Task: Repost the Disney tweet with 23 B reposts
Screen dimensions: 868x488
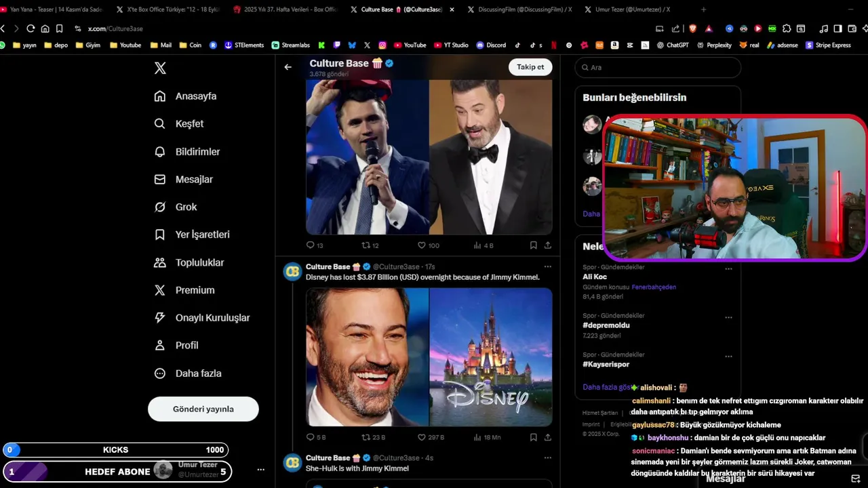Action: coord(374,437)
